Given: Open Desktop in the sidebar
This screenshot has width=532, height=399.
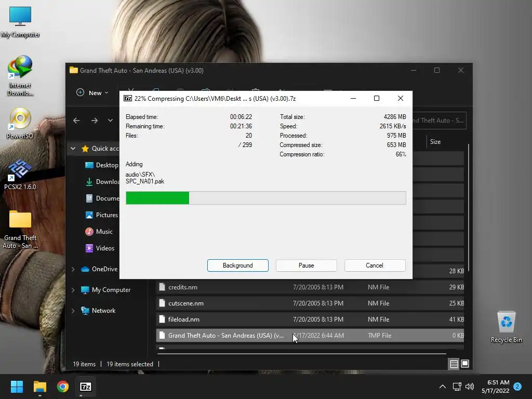Looking at the screenshot, I should point(102,165).
